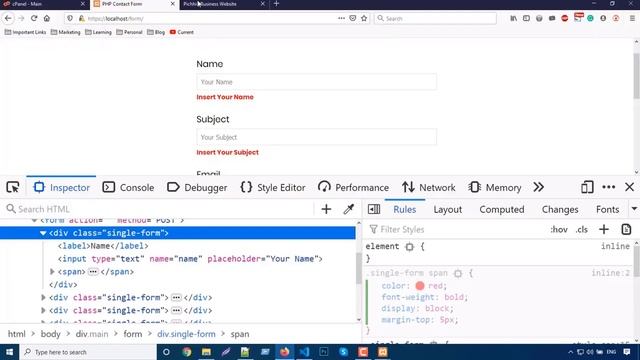Show span children ellipsis badge
The image size is (640, 360).
(x=93, y=272)
